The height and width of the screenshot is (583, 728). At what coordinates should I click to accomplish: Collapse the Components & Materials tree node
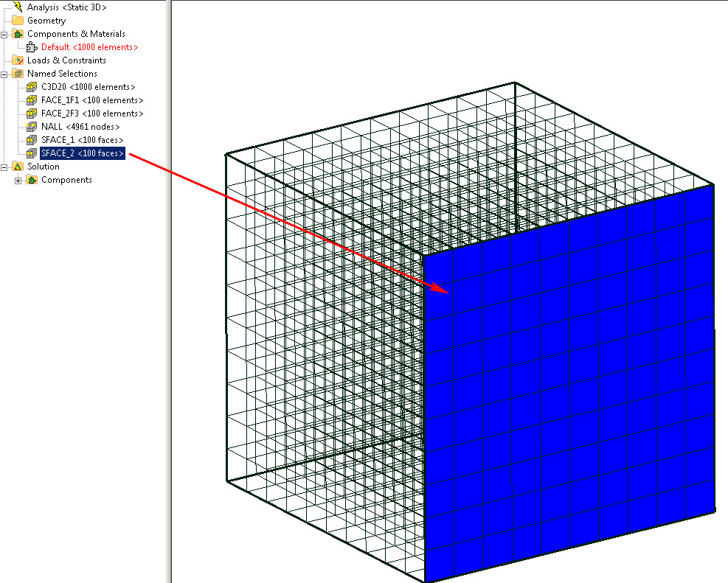(x=4, y=35)
